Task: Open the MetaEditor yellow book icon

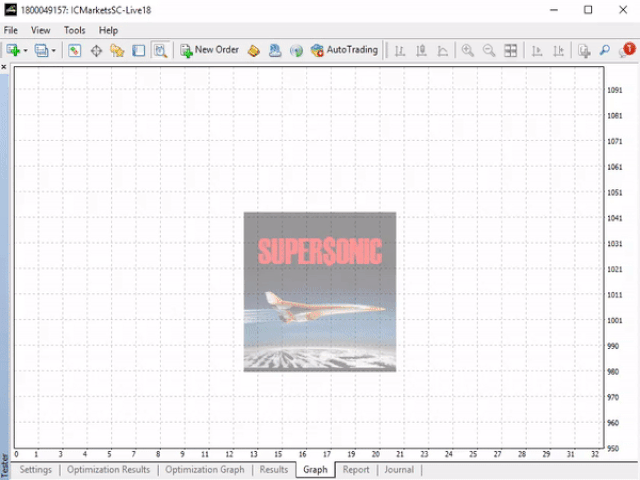Action: point(254,51)
